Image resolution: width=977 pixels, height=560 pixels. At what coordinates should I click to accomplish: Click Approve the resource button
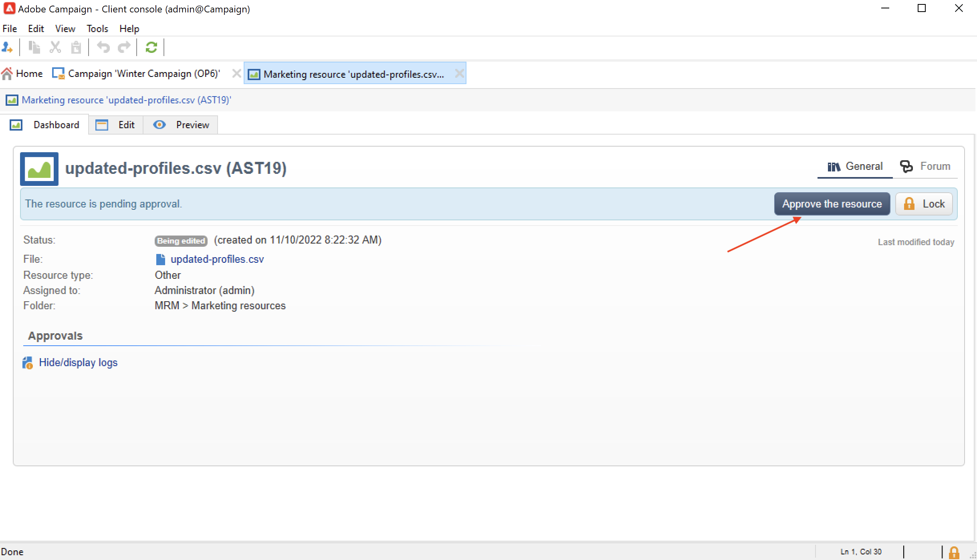(x=832, y=204)
